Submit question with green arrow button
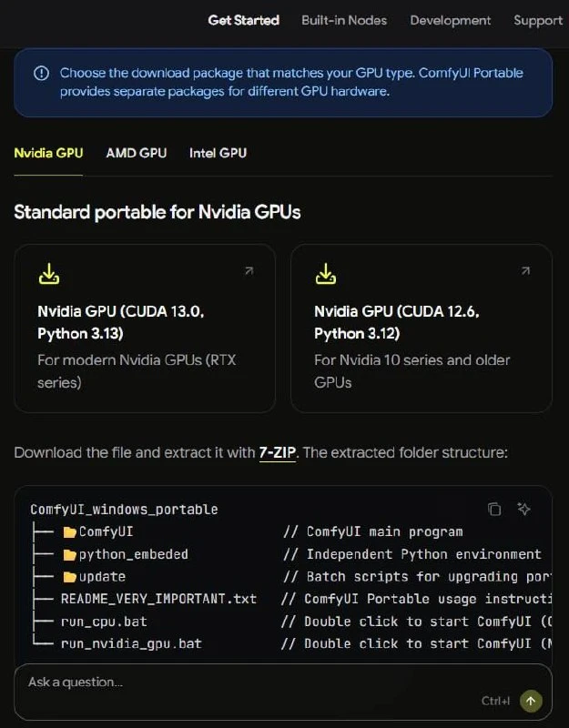The height and width of the screenshot is (728, 569). click(x=531, y=701)
